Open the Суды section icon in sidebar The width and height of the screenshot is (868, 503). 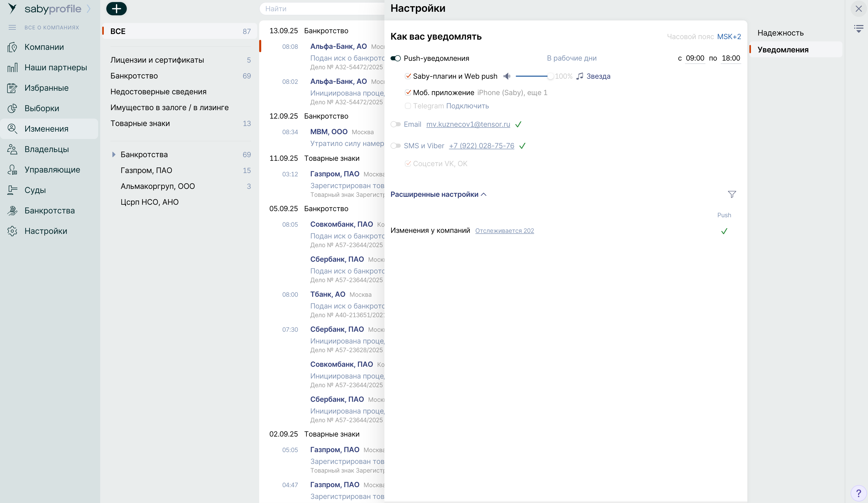[x=13, y=190]
